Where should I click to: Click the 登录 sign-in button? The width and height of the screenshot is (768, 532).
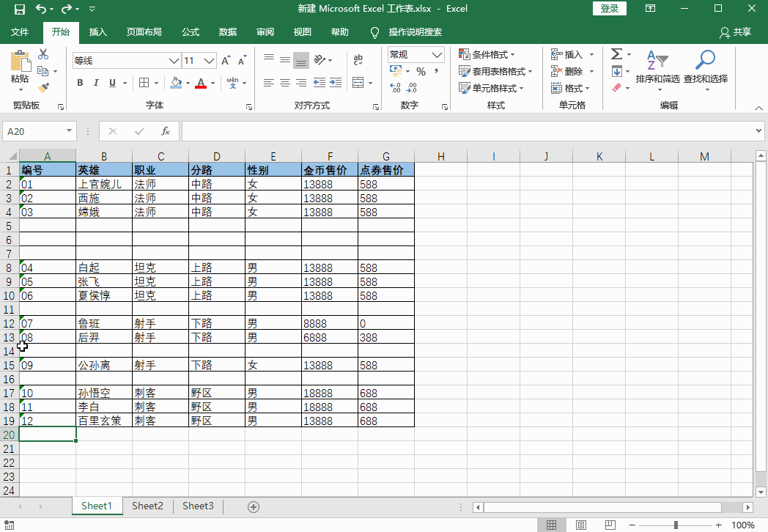click(609, 8)
